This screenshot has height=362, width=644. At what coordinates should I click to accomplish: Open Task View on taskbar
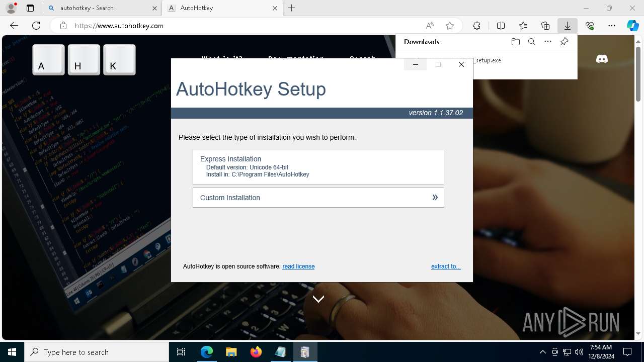pos(181,352)
